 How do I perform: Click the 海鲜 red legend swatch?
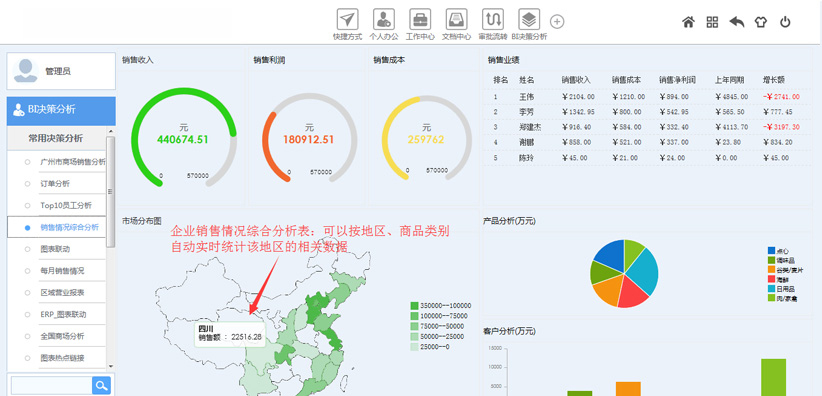pos(771,279)
